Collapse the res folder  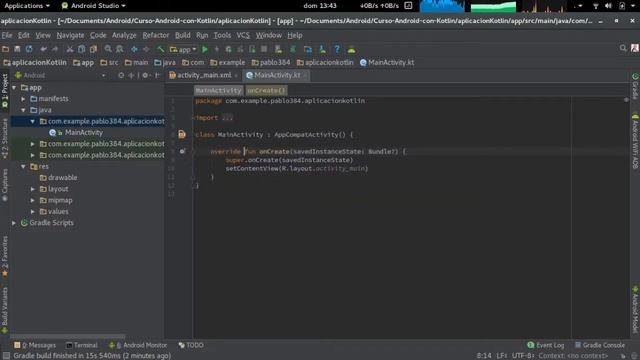(23, 167)
